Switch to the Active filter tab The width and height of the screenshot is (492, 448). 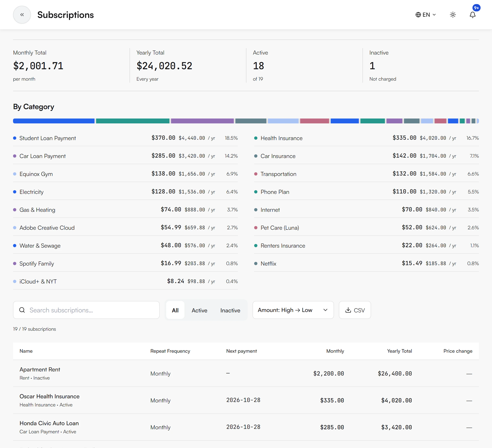[x=199, y=310]
